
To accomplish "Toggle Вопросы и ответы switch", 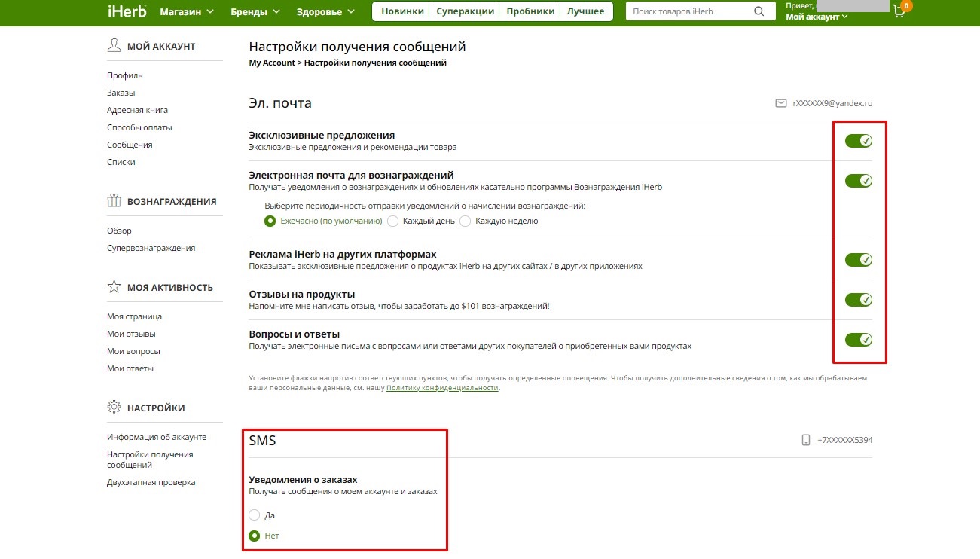I will click(859, 340).
